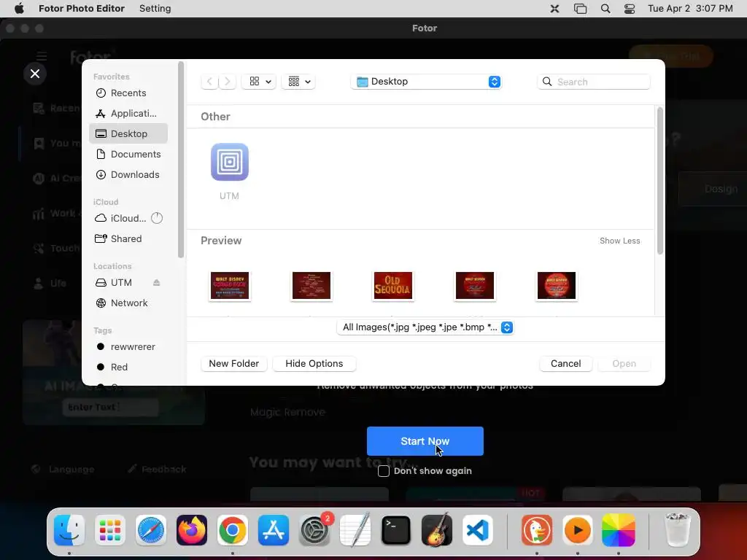Open icon view options dropdown
747x560 pixels.
(259, 82)
